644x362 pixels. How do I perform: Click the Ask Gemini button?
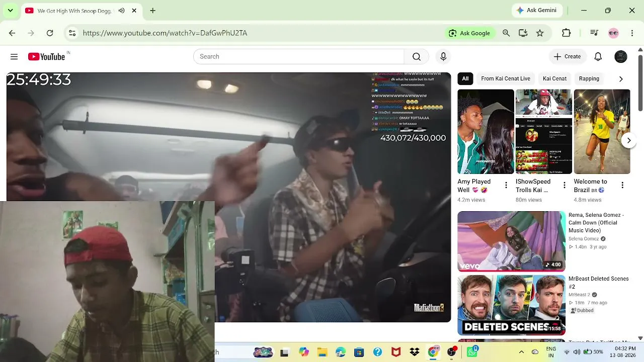click(537, 11)
